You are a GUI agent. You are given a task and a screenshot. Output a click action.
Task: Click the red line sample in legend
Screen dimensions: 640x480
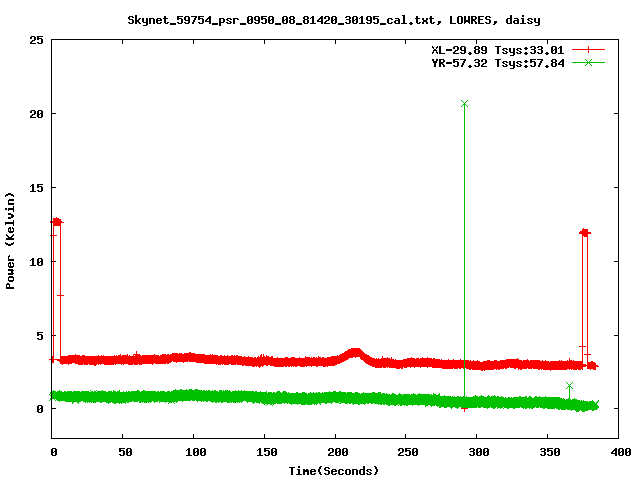[588, 50]
